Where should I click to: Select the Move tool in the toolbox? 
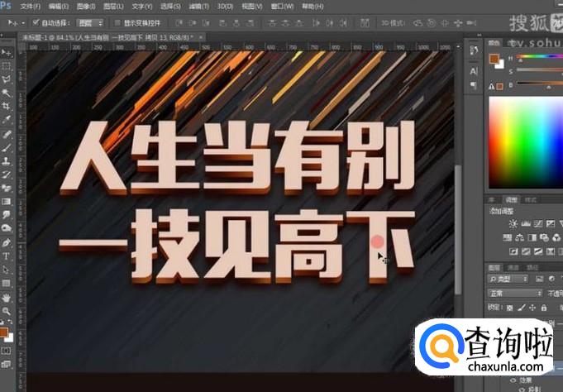[6, 53]
